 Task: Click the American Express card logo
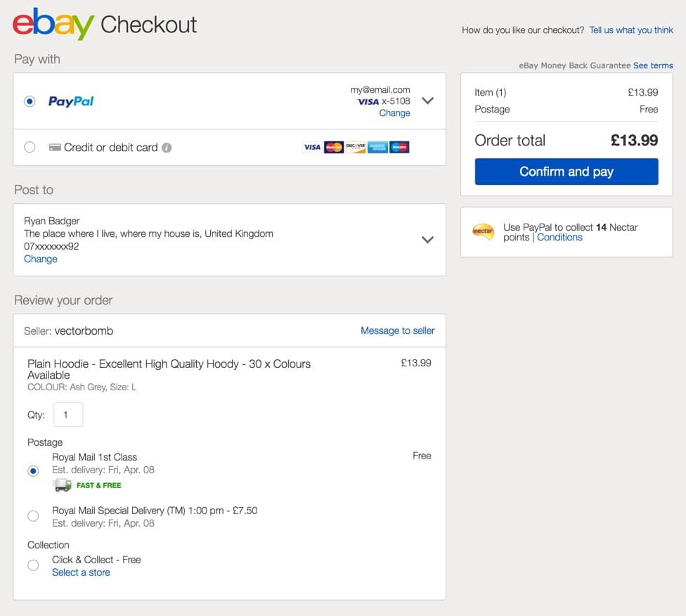tap(377, 148)
